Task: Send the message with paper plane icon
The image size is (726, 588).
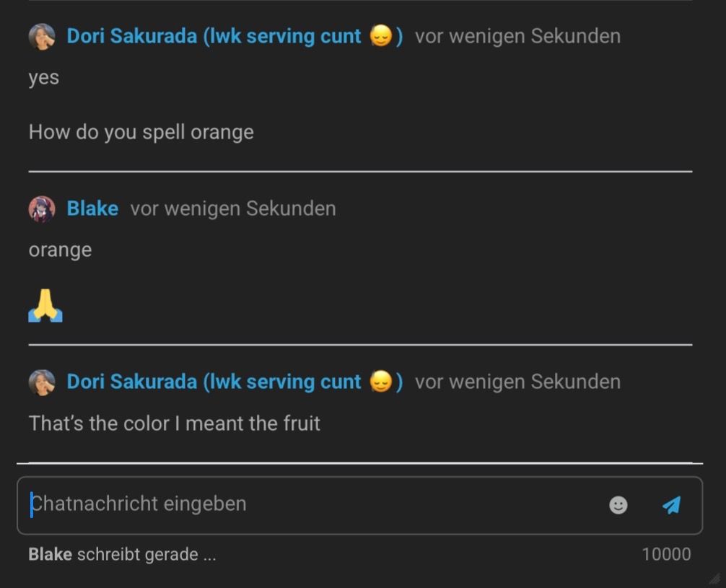Action: tap(672, 505)
